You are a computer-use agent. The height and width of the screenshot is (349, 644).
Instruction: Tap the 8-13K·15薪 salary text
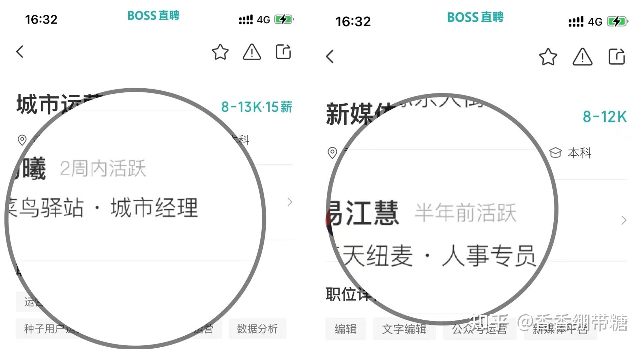257,107
